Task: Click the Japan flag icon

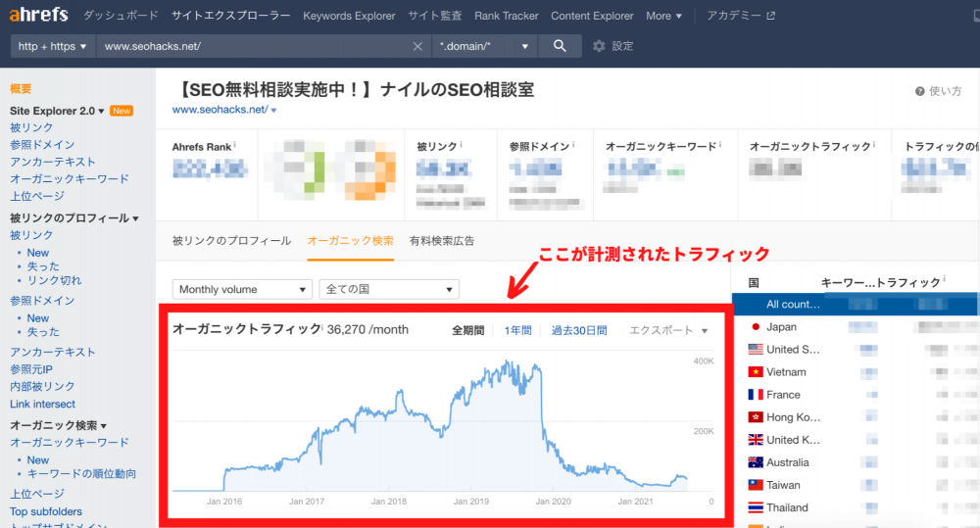Action: (756, 327)
